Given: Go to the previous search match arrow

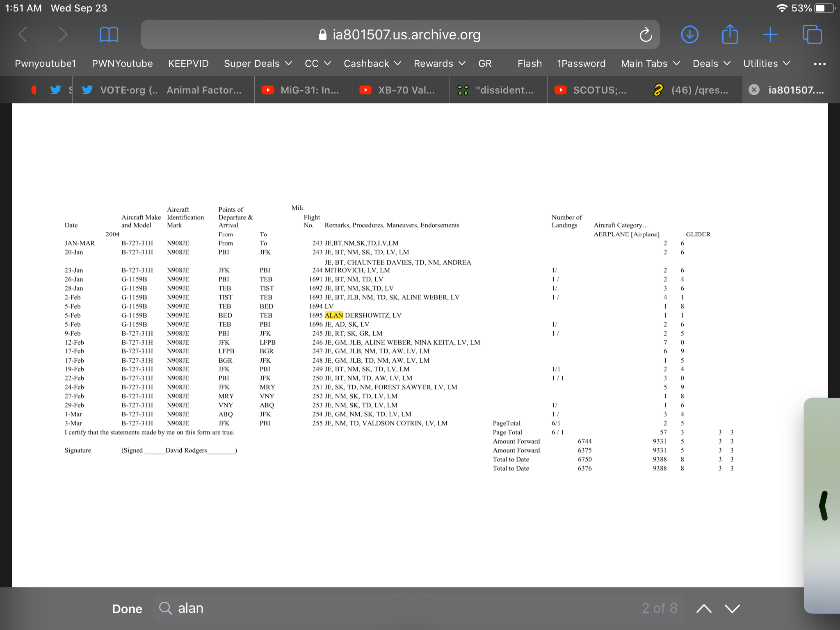Looking at the screenshot, I should 704,609.
